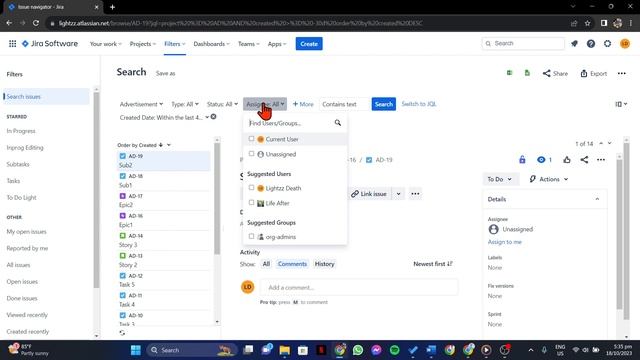This screenshot has width=640, height=360.
Task: Go to next issue arrow
Action: click(609, 144)
